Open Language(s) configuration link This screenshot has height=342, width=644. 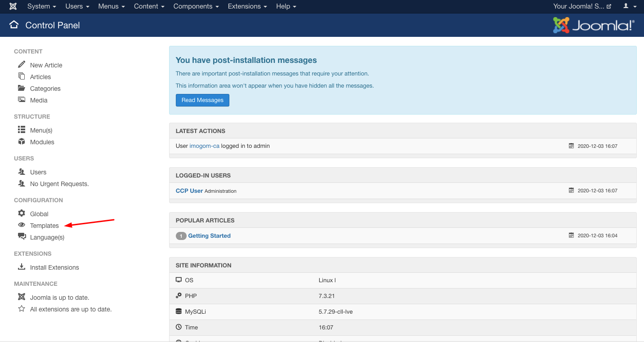coord(47,237)
